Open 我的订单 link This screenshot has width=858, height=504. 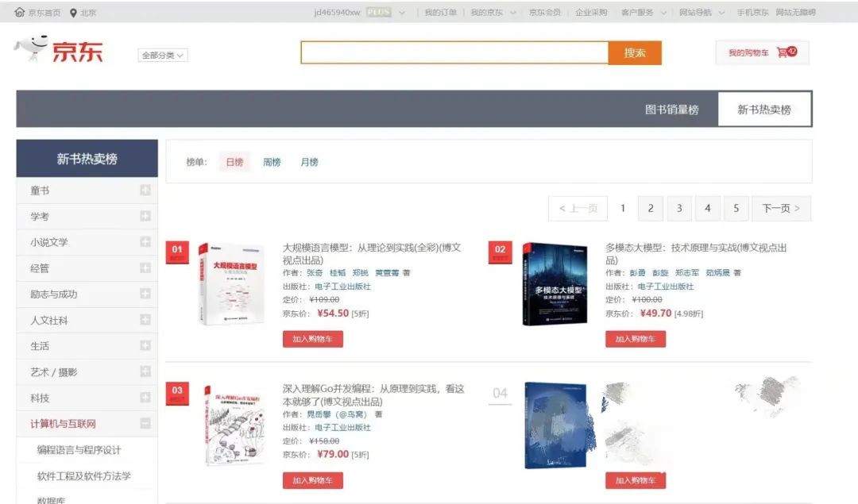440,13
